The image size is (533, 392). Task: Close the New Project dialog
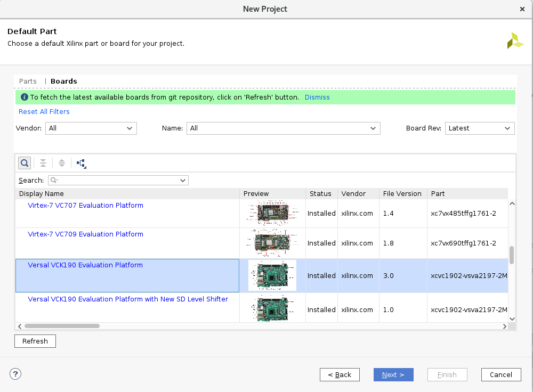[x=522, y=9]
